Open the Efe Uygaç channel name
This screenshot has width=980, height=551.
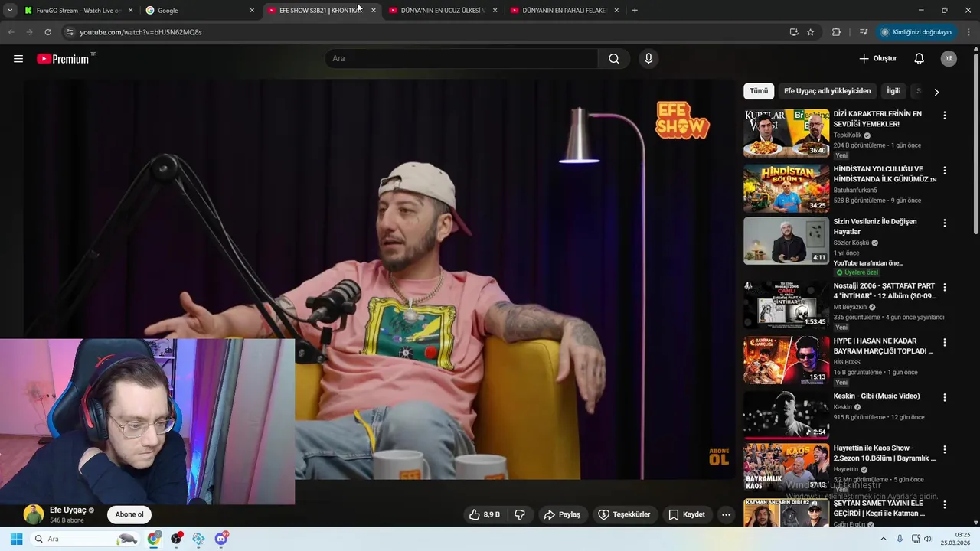tap(68, 510)
